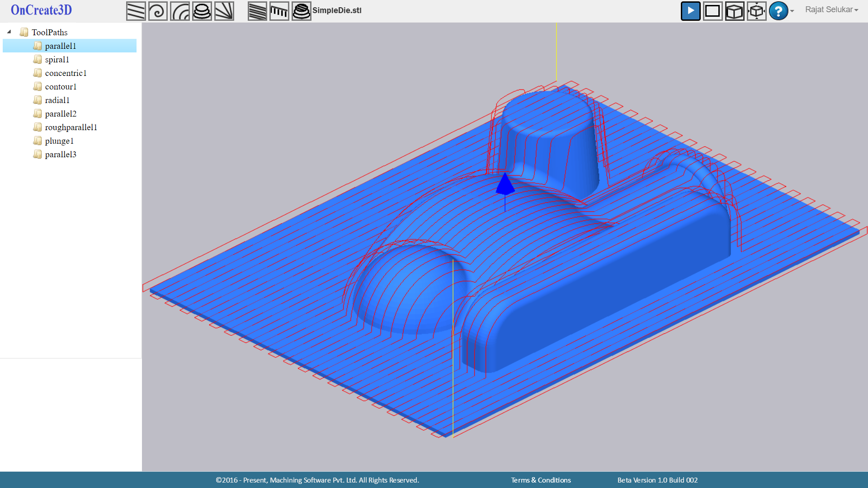Click the radial toolpath icon
This screenshot has height=488, width=868.
click(x=224, y=11)
